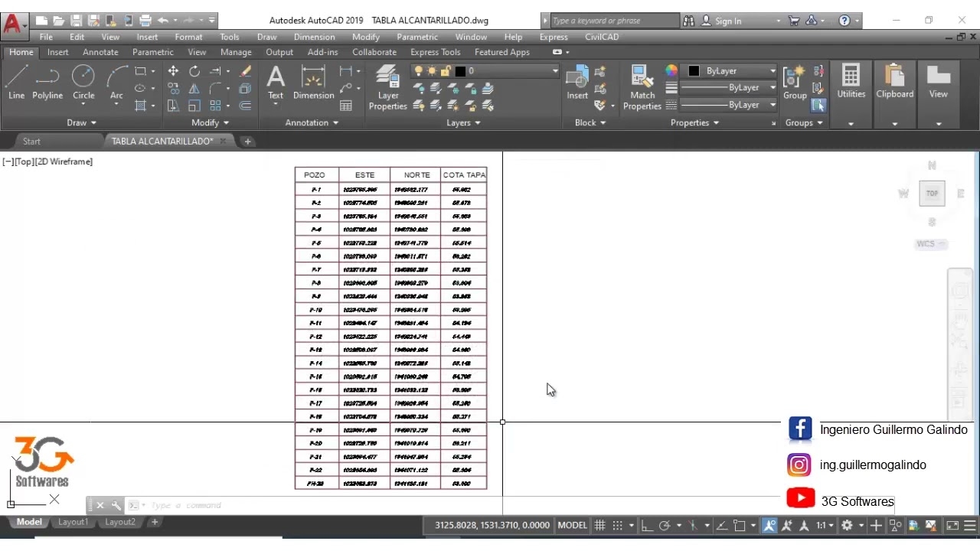Image resolution: width=980 pixels, height=551 pixels.
Task: Open the annotation scale 1:1 dropdown
Action: (x=824, y=525)
